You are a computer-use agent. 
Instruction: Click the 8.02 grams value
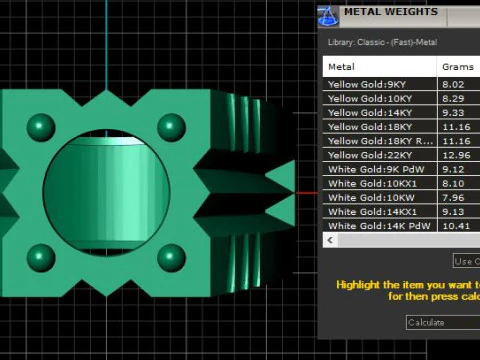[453, 84]
